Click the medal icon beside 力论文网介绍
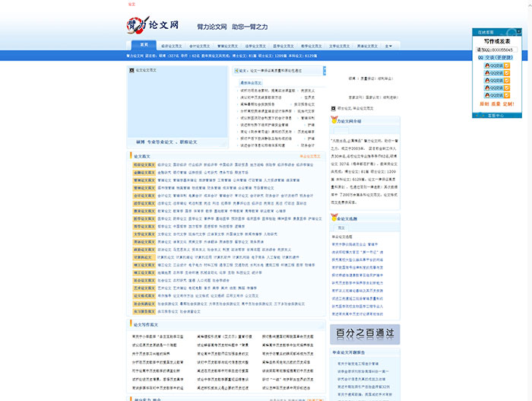 click(x=334, y=120)
